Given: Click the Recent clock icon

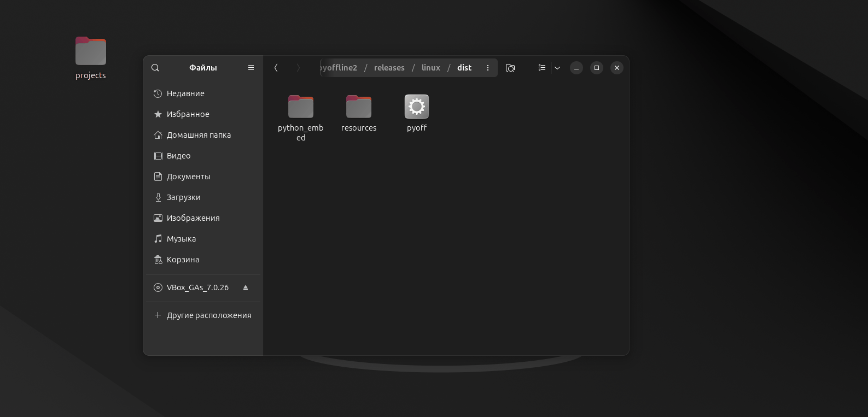Looking at the screenshot, I should point(158,93).
